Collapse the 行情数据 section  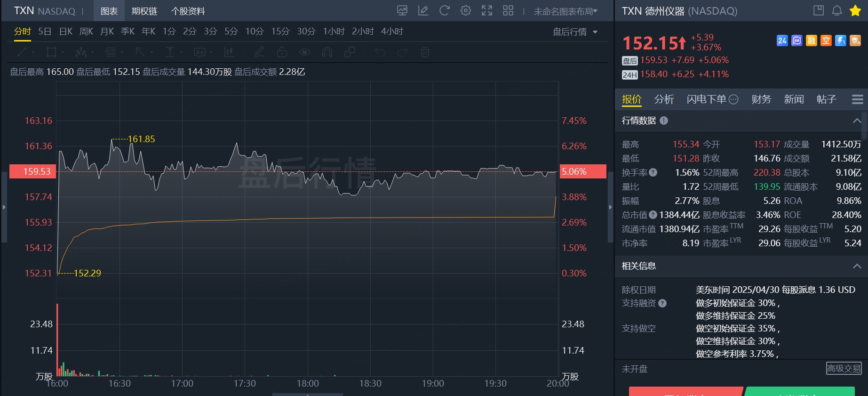pyautogui.click(x=857, y=121)
